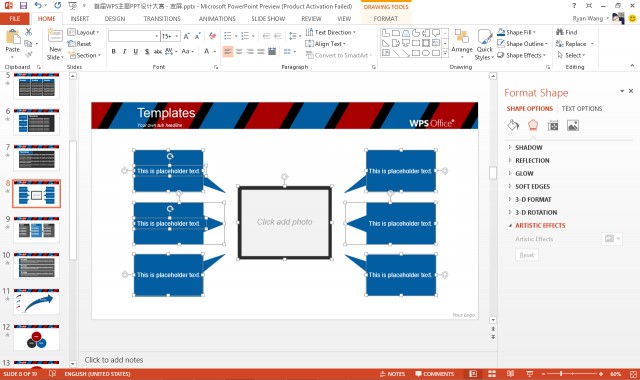Align text right
640x380 pixels.
click(x=250, y=51)
